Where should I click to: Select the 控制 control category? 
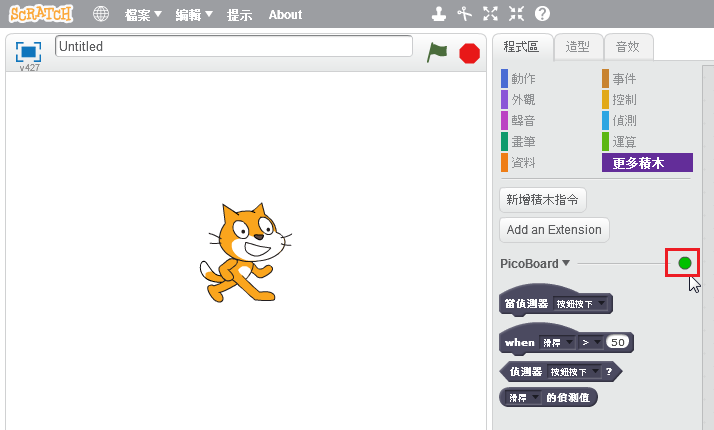pyautogui.click(x=624, y=99)
